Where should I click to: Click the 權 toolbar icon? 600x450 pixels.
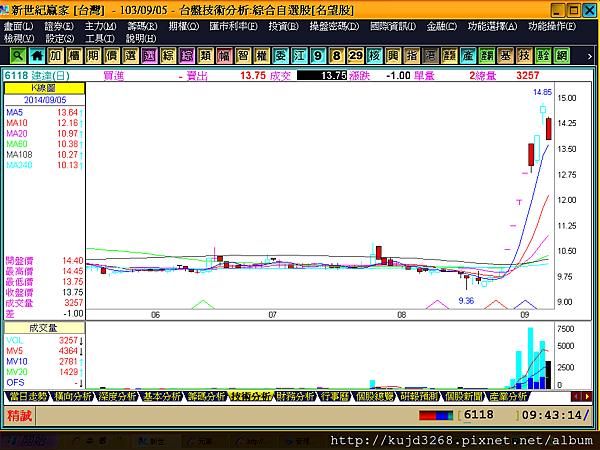[262, 56]
